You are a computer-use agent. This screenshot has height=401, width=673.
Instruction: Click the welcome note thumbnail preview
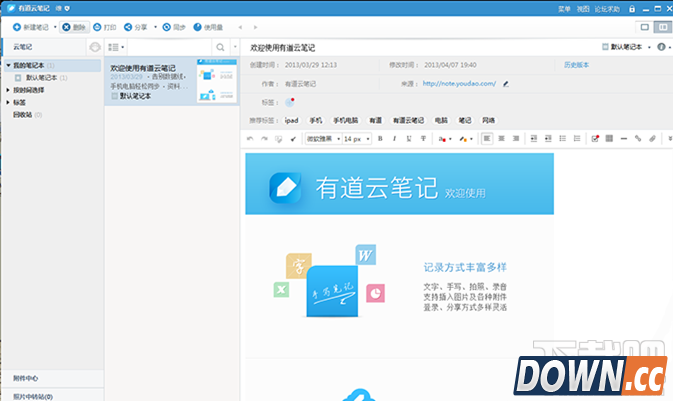[217, 81]
